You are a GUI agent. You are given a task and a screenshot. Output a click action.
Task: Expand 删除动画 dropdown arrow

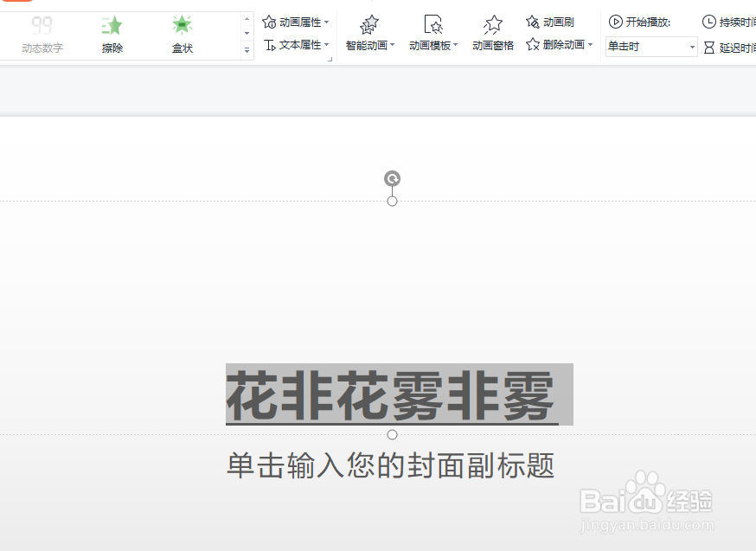[x=590, y=45]
